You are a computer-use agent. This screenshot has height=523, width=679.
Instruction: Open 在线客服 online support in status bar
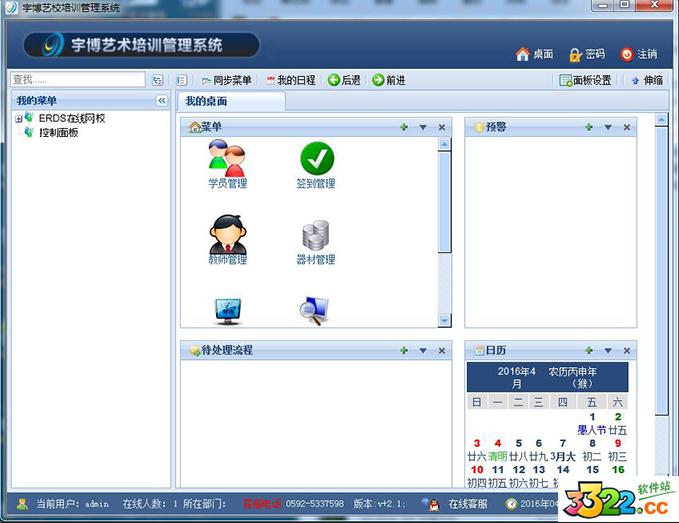click(x=468, y=504)
